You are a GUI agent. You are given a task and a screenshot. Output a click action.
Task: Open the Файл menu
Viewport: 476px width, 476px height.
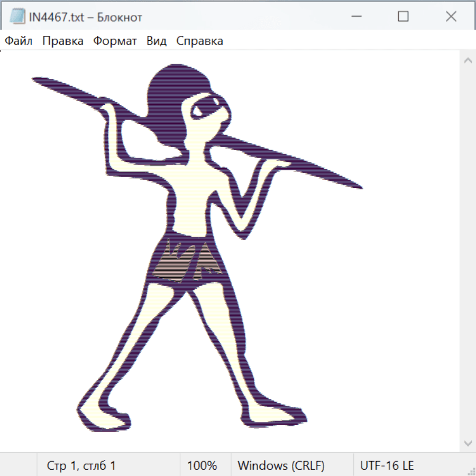point(19,41)
